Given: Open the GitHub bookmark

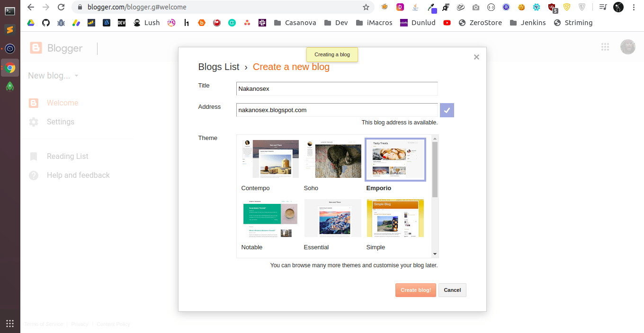Looking at the screenshot, I should (x=45, y=22).
